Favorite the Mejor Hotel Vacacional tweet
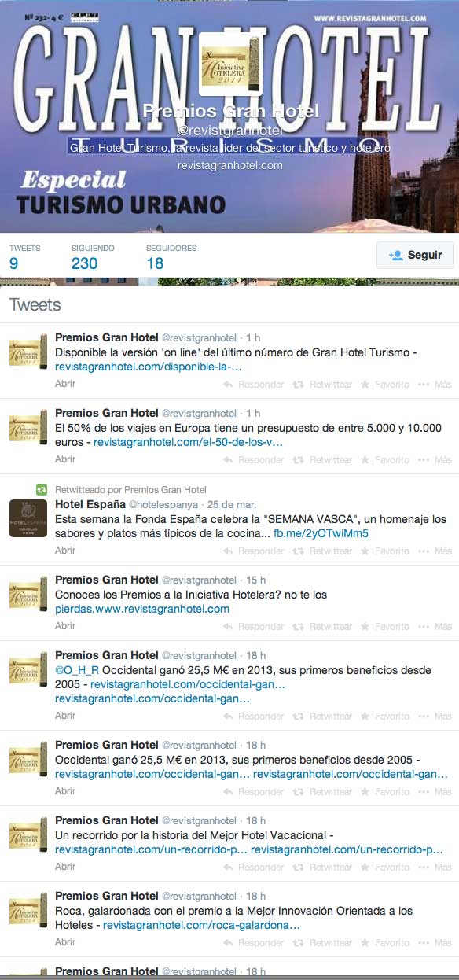 385,868
